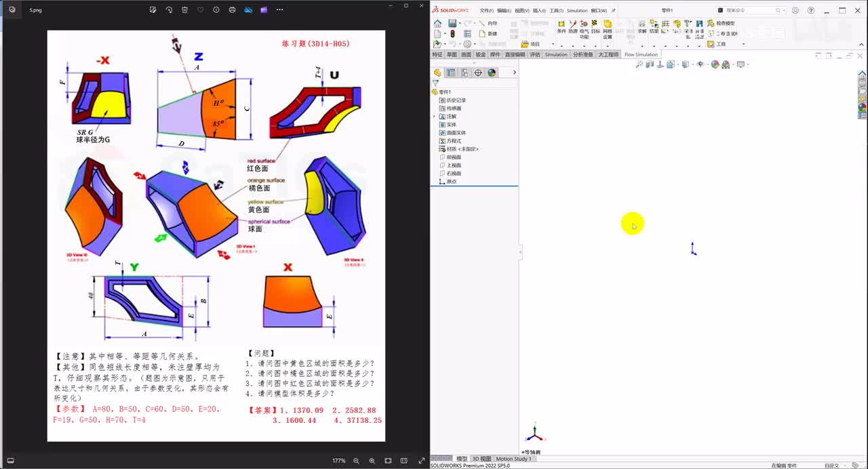
Task: Click the SolidWorks home icon
Action: 437,23
